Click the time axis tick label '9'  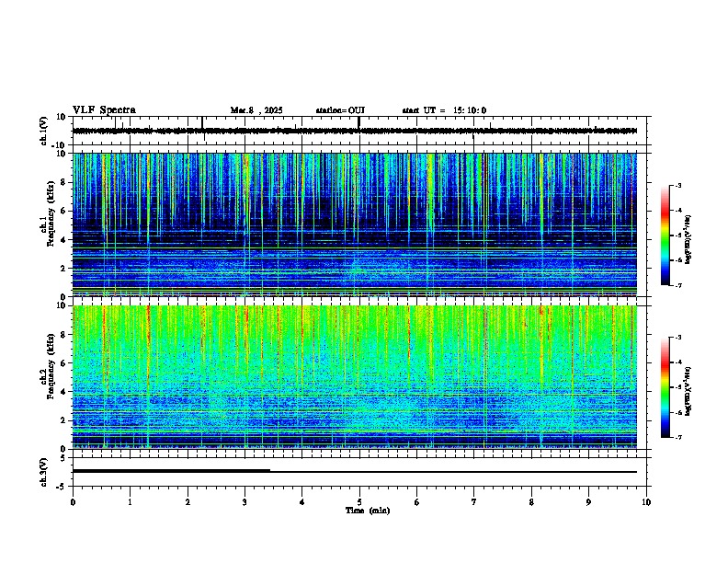click(x=589, y=502)
